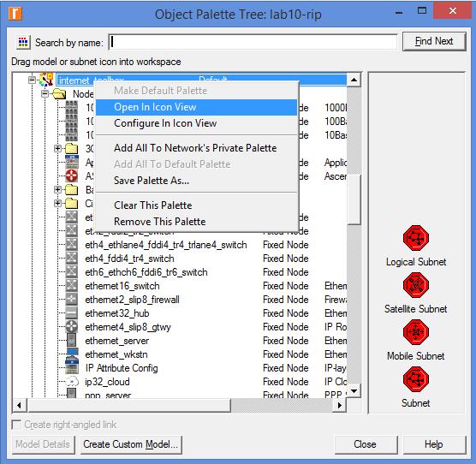
Task: Click the application config icon beside the Applic row
Action: tap(72, 162)
